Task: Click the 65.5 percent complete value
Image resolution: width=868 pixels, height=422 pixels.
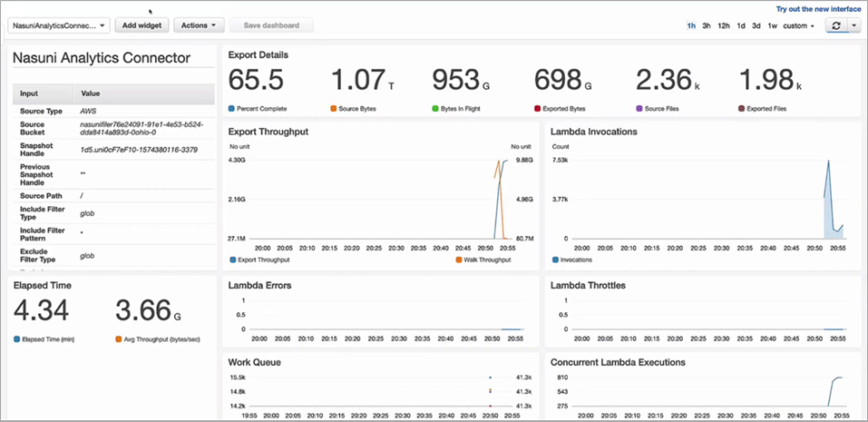Action: (257, 80)
